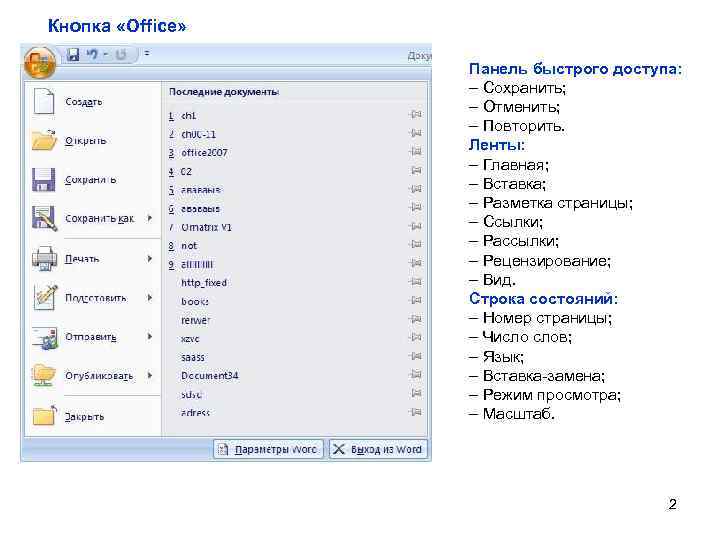The width and height of the screenshot is (720, 540).
Task: Click the Выход из Word button
Action: point(378,449)
